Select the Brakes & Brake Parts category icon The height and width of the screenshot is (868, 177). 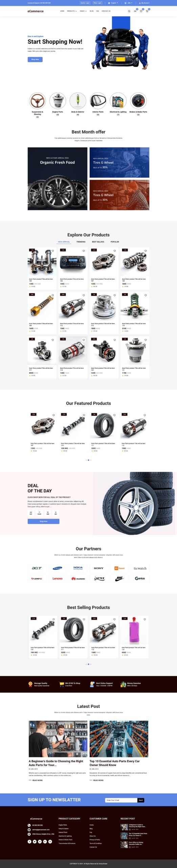coord(138,101)
